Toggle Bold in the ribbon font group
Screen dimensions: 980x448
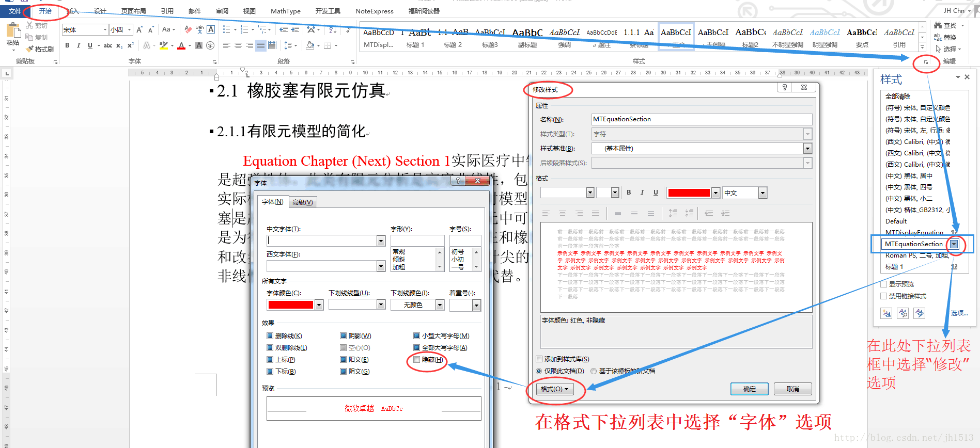pos(67,45)
